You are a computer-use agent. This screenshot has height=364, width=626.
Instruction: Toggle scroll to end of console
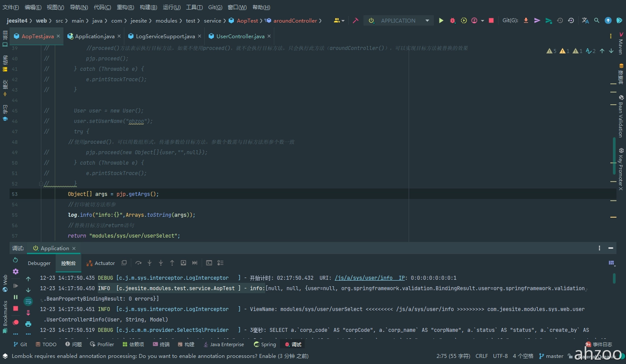click(28, 312)
